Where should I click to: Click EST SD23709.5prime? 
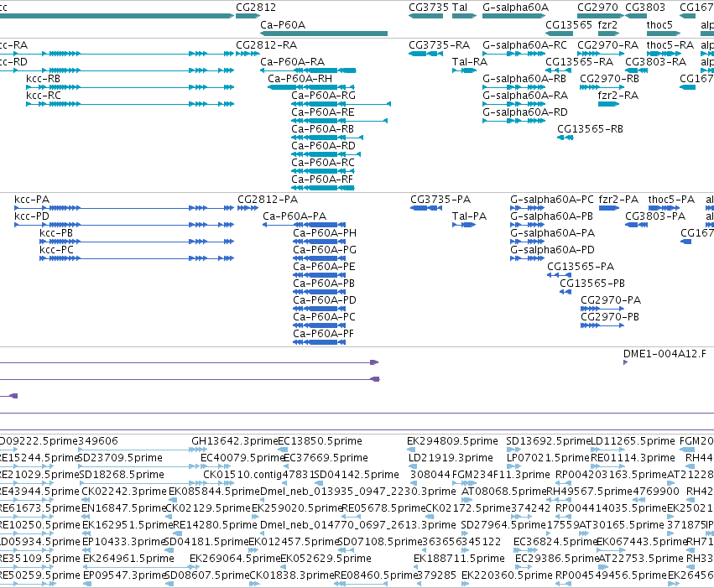[x=121, y=458]
